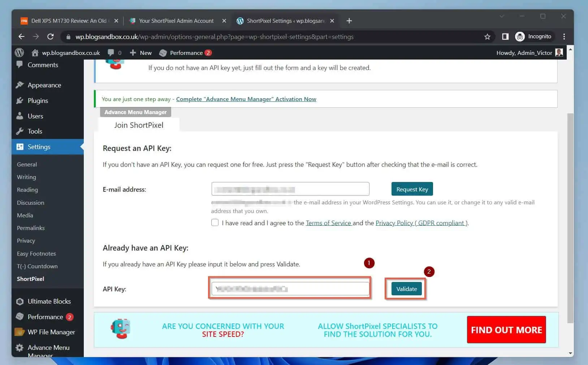Open the Terms of Service link
The image size is (588, 365).
tap(328, 223)
